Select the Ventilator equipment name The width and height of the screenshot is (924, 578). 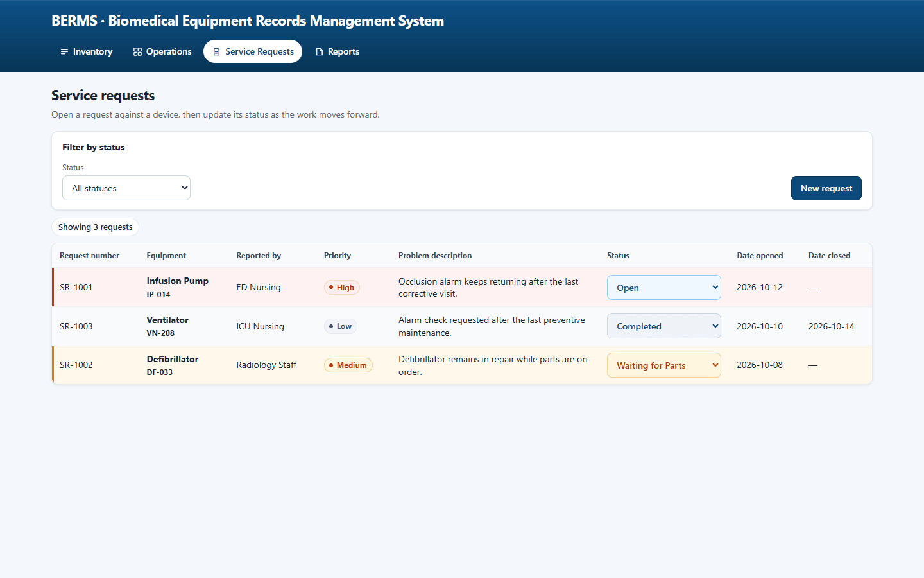coord(167,320)
